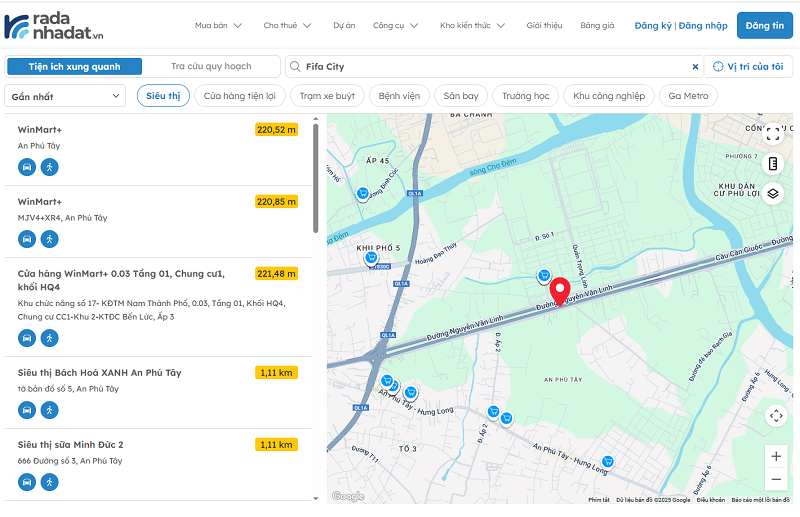Image resolution: width=800 pixels, height=517 pixels.
Task: Click the search magnifier icon beside Fifa City
Action: (295, 66)
